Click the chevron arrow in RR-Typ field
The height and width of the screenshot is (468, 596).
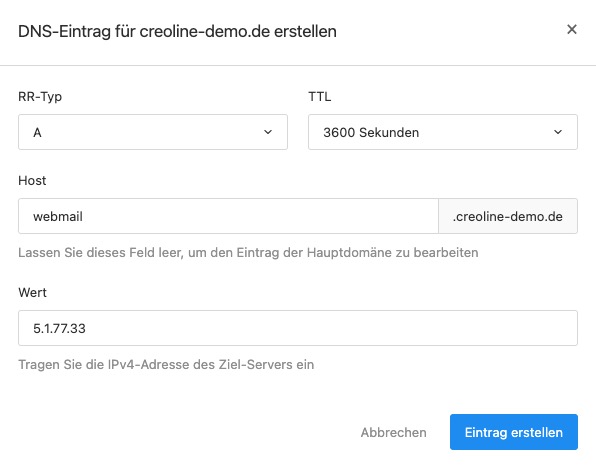(x=268, y=132)
